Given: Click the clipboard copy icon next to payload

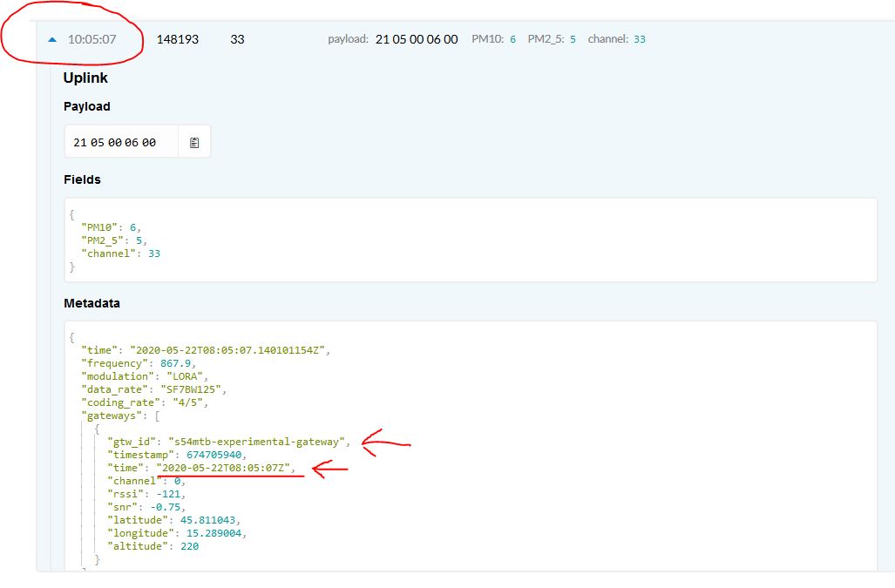Looking at the screenshot, I should 196,141.
